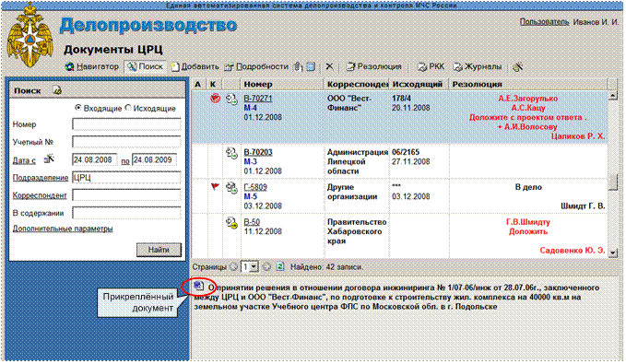Toggle the Поиск toolbar button
The image size is (626, 364).
(146, 66)
